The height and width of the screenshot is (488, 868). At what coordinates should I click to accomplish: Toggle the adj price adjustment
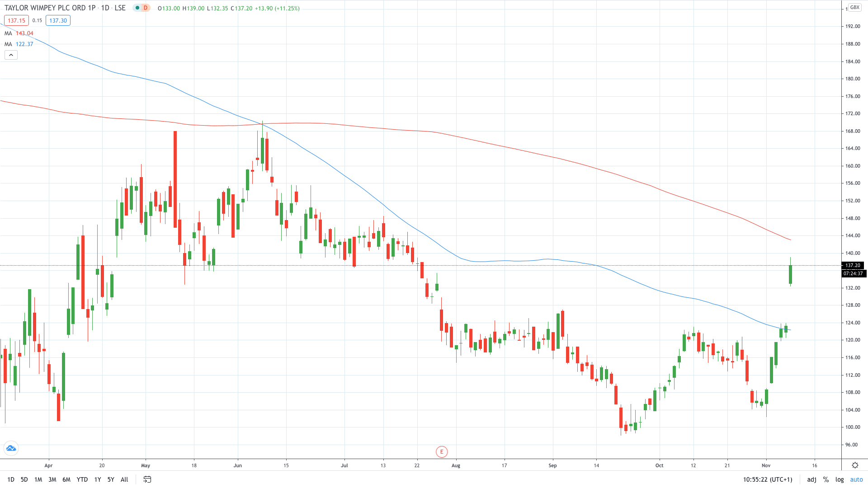coord(812,479)
